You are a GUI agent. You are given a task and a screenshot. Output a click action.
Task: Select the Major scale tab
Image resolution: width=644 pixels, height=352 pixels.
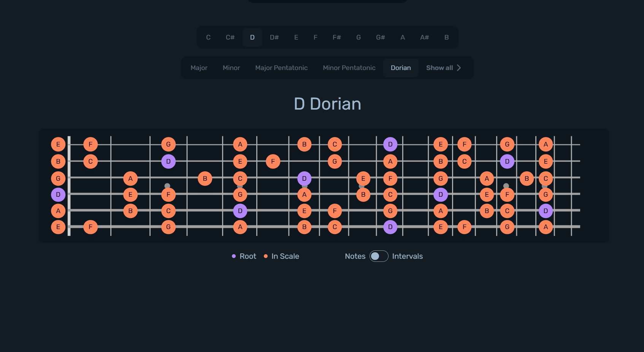click(199, 68)
